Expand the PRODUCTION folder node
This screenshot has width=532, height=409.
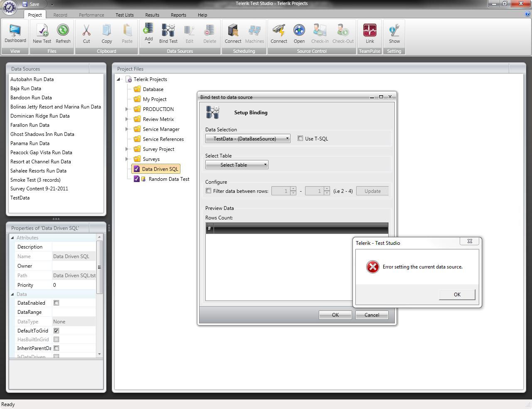click(x=127, y=109)
